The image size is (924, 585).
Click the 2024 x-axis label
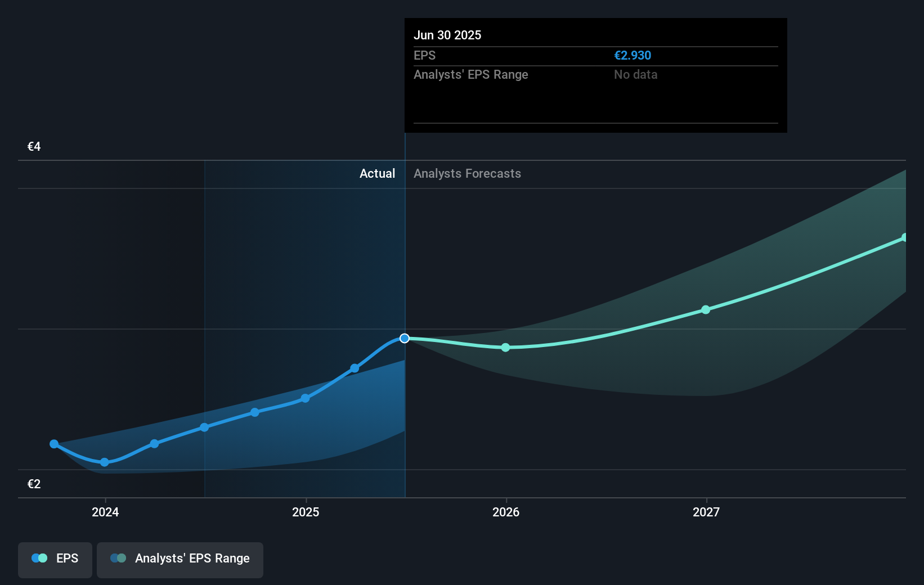(x=105, y=512)
